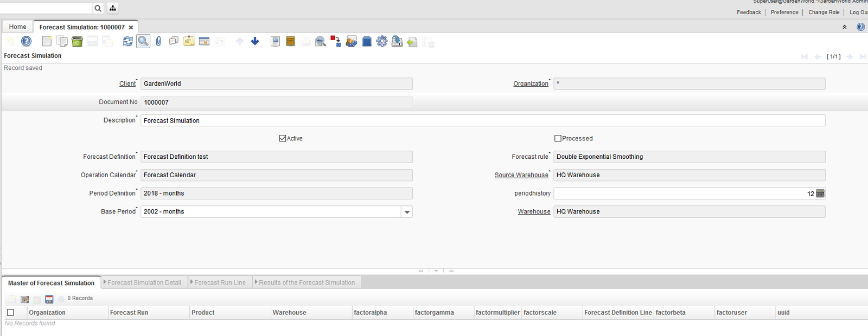Select all rows checkbox in grid header
This screenshot has height=336, width=868.
[10, 313]
